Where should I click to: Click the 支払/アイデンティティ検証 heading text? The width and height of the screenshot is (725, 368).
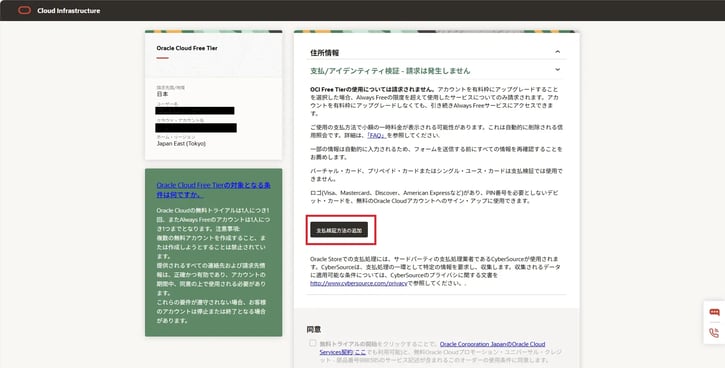click(390, 71)
